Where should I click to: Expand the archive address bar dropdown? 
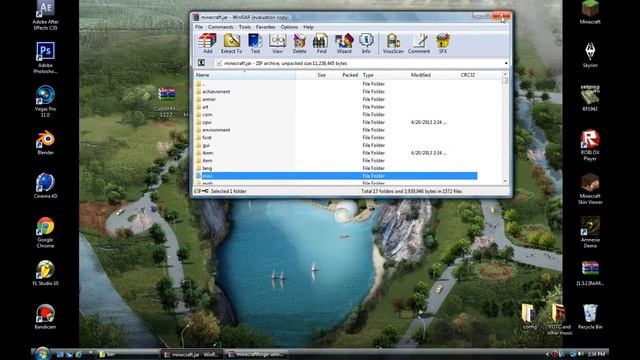[x=506, y=63]
